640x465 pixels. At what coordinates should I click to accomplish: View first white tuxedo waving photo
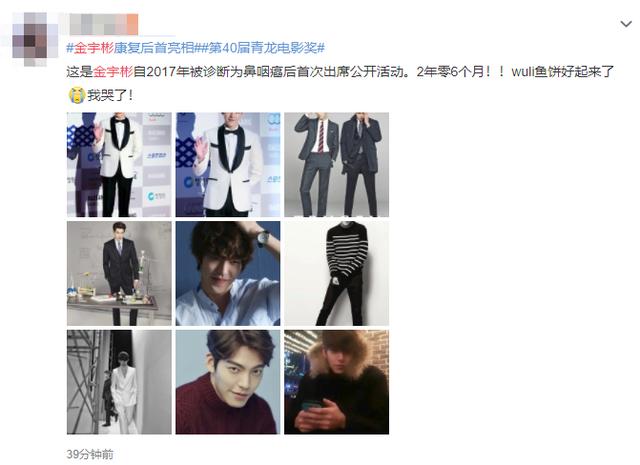click(119, 165)
